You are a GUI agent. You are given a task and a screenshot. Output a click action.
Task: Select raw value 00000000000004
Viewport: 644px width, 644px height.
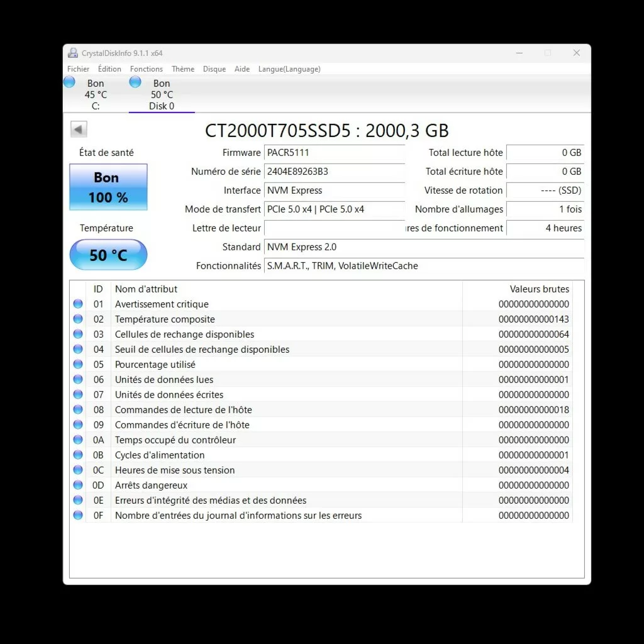[533, 470]
